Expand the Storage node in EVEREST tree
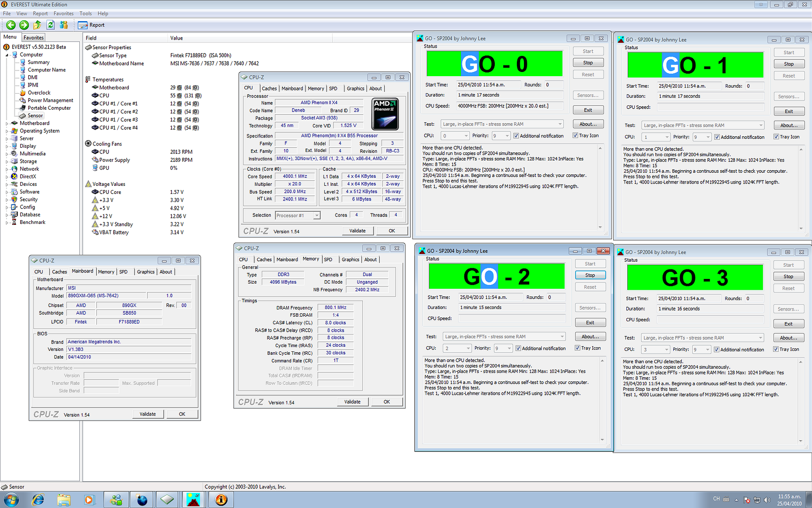 [7, 161]
